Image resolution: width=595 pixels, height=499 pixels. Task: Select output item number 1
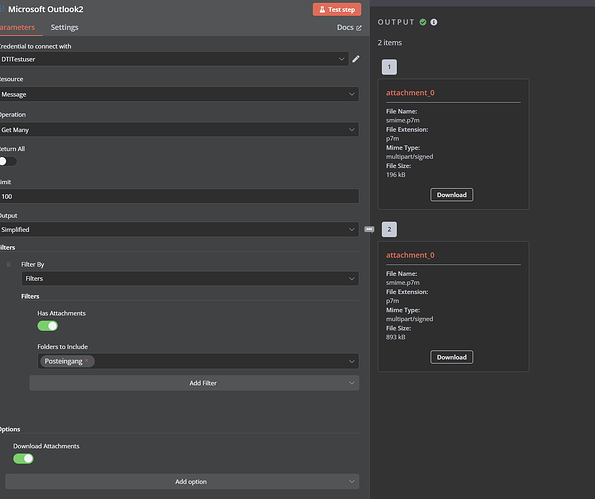pos(389,67)
